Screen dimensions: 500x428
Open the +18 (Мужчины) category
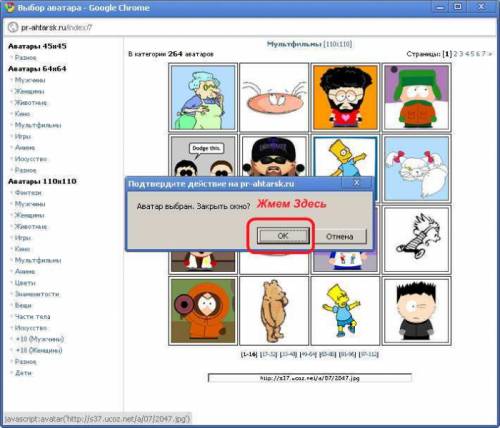(40, 339)
